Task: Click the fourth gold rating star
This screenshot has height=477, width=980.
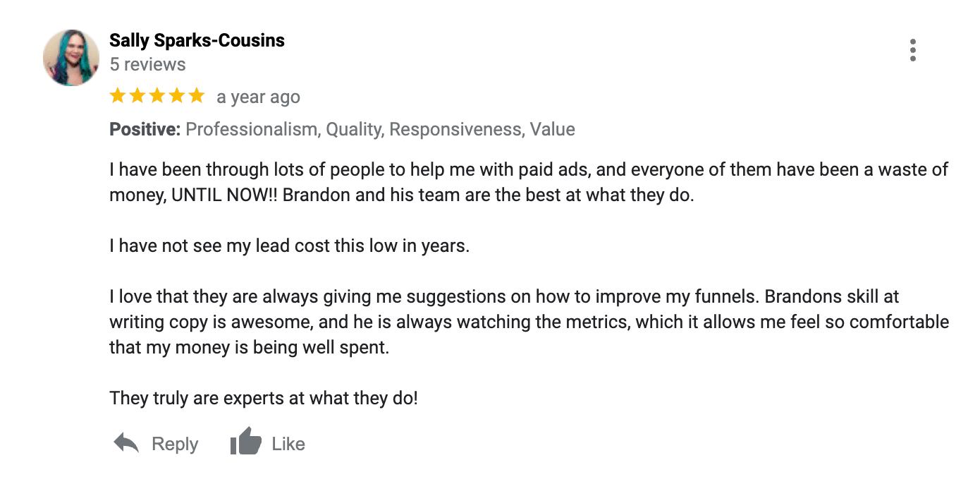Action: coord(176,96)
